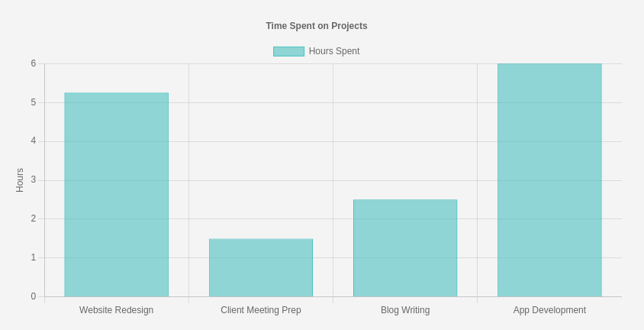Click the Hours y-axis title
This screenshot has width=644, height=330.
point(20,180)
